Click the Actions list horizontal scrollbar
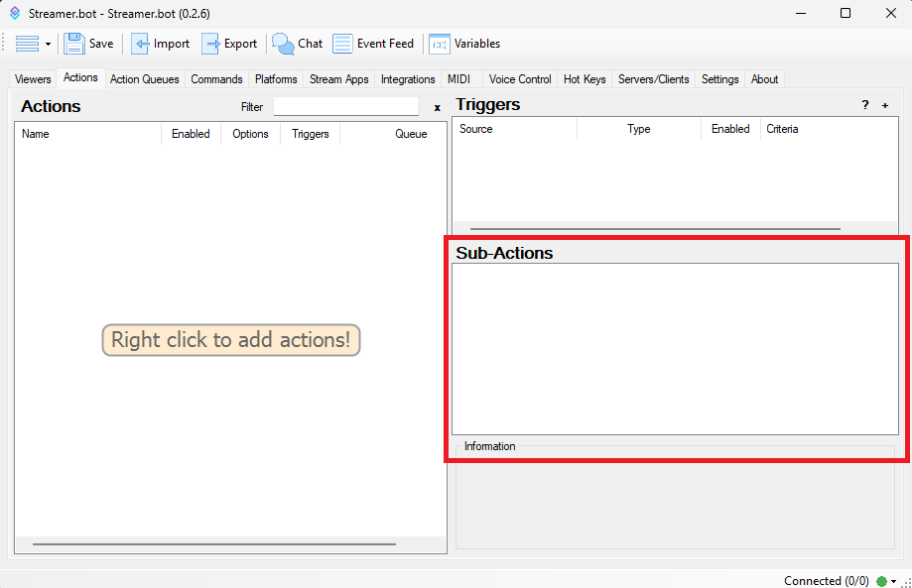The image size is (912, 588). (213, 543)
